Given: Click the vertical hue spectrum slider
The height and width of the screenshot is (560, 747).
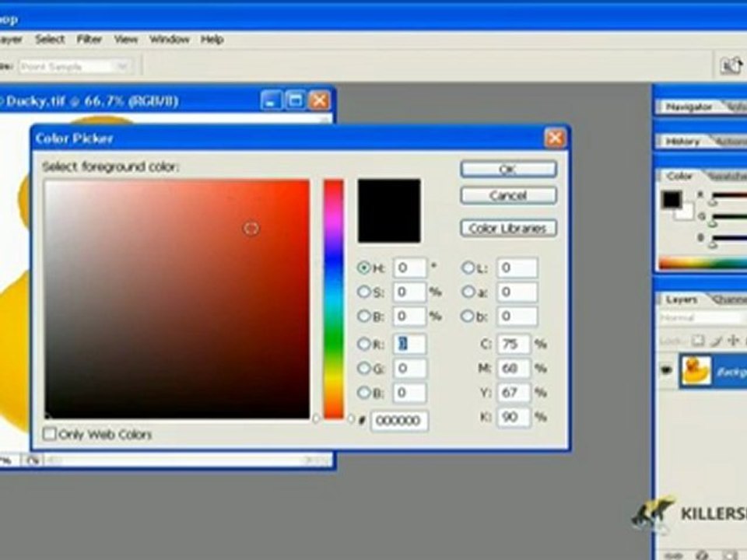Looking at the screenshot, I should coord(334,299).
